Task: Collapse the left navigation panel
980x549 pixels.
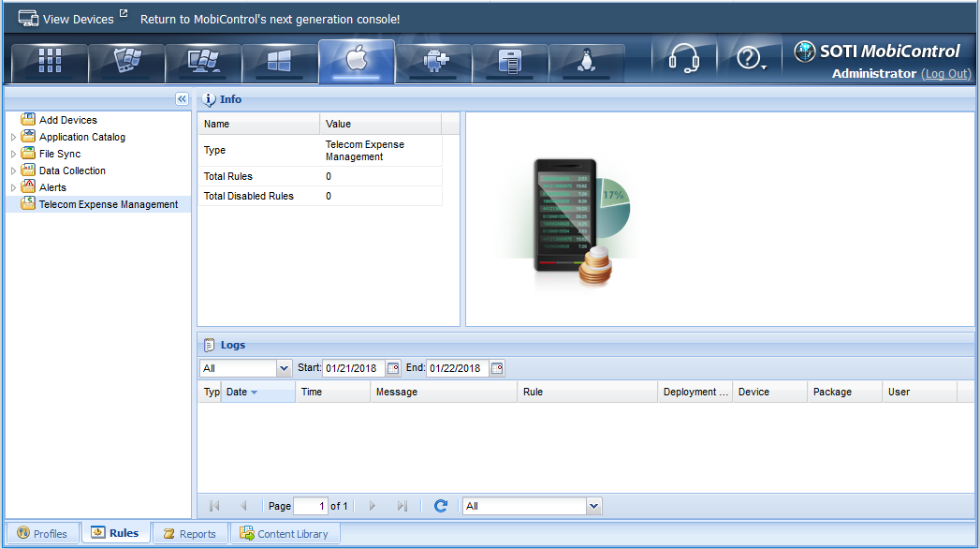Action: (183, 99)
